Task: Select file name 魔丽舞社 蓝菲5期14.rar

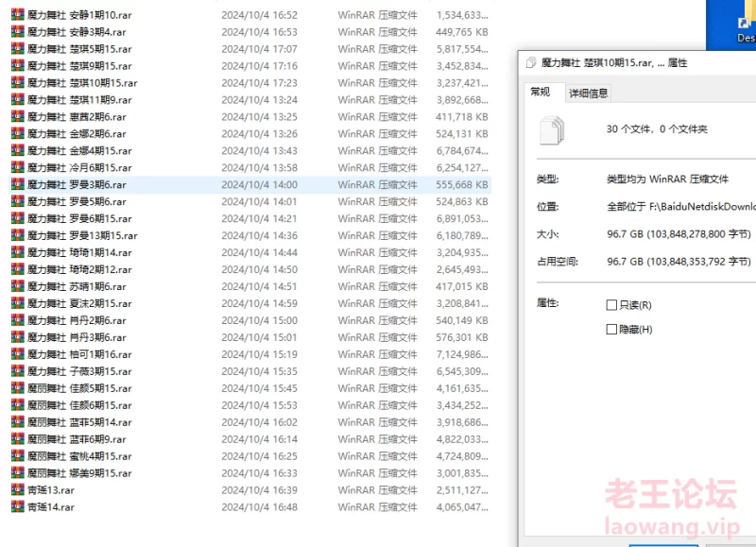Action: pos(79,421)
